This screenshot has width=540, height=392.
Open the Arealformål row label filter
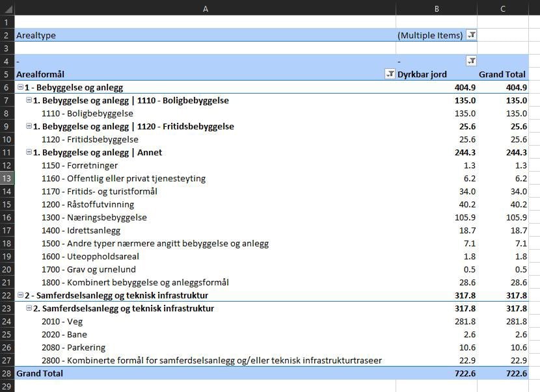tap(390, 74)
